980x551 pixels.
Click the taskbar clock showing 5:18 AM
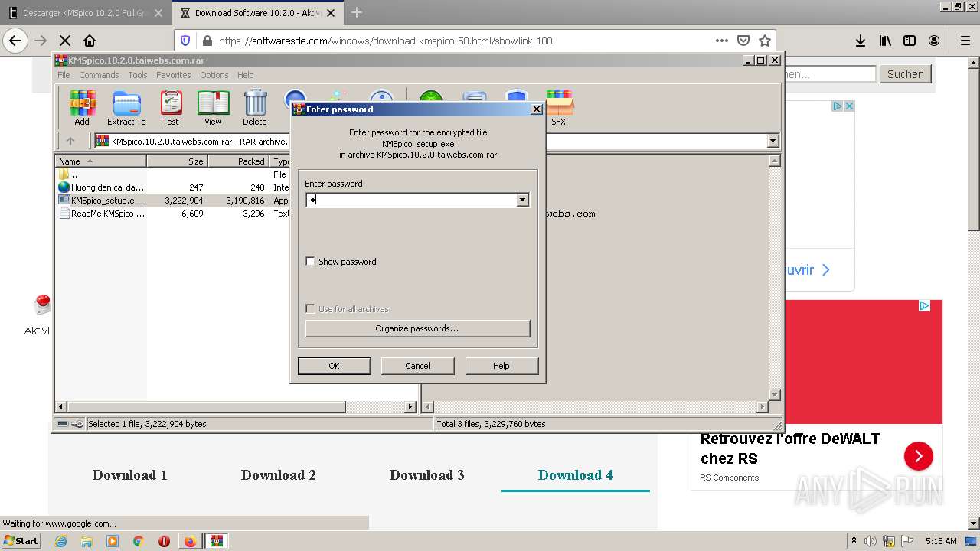(x=941, y=541)
